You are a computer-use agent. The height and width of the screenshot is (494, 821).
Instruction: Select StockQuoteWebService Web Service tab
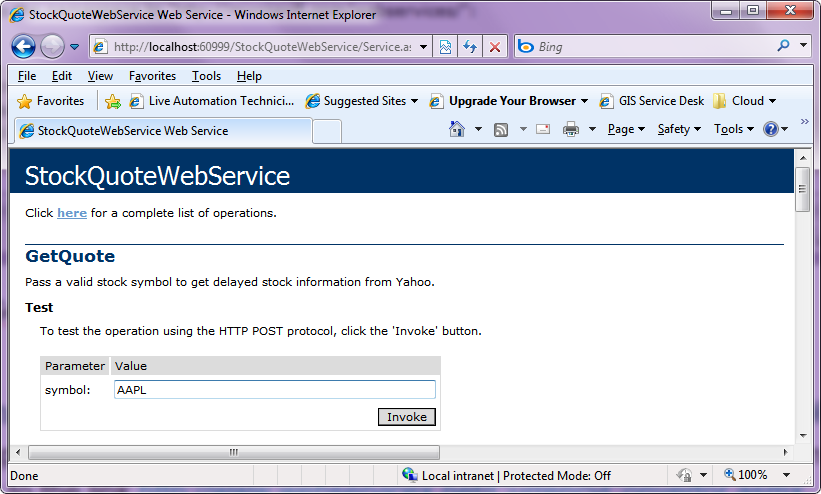pyautogui.click(x=162, y=131)
